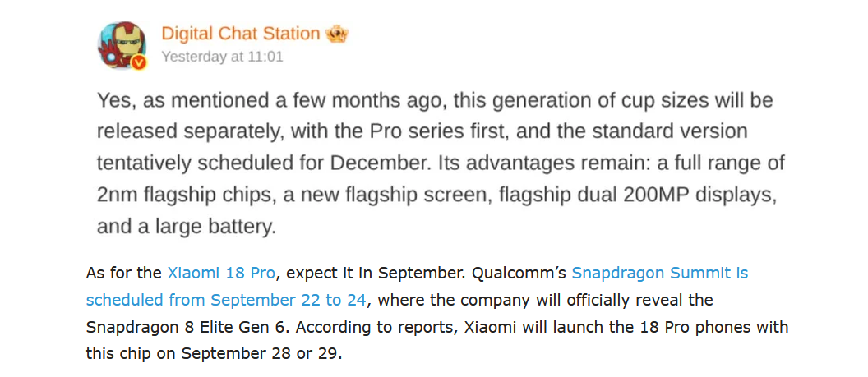Click the 'Yesterday at 11:01' timestamp
This screenshot has width=868, height=377.
point(222,57)
